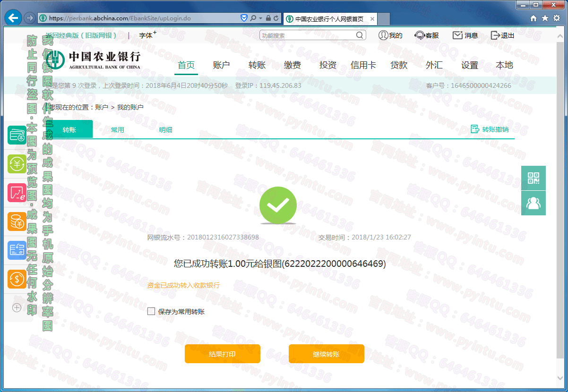The width and height of the screenshot is (568, 392).
Task: Close the 中国农业银行个人网银首页 tab
Action: [372, 19]
